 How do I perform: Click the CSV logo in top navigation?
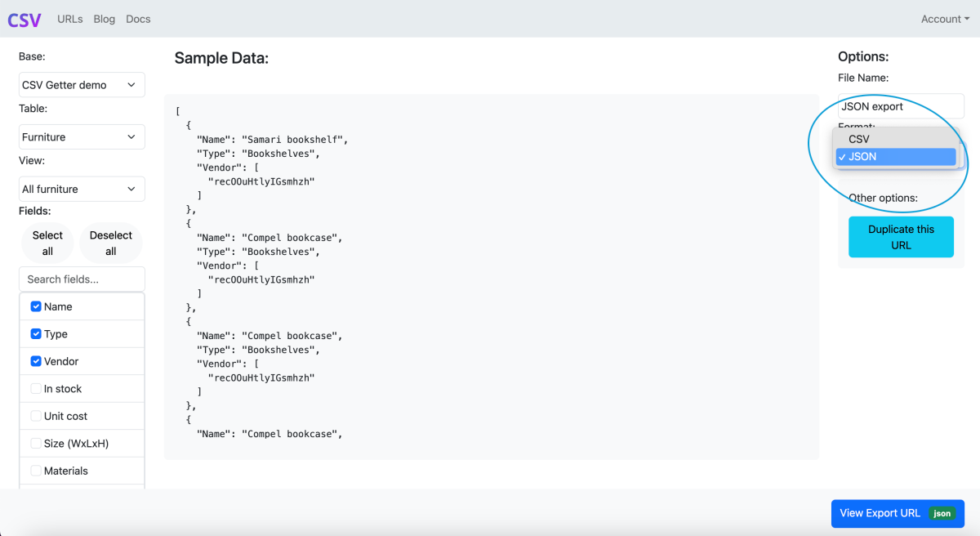[24, 19]
